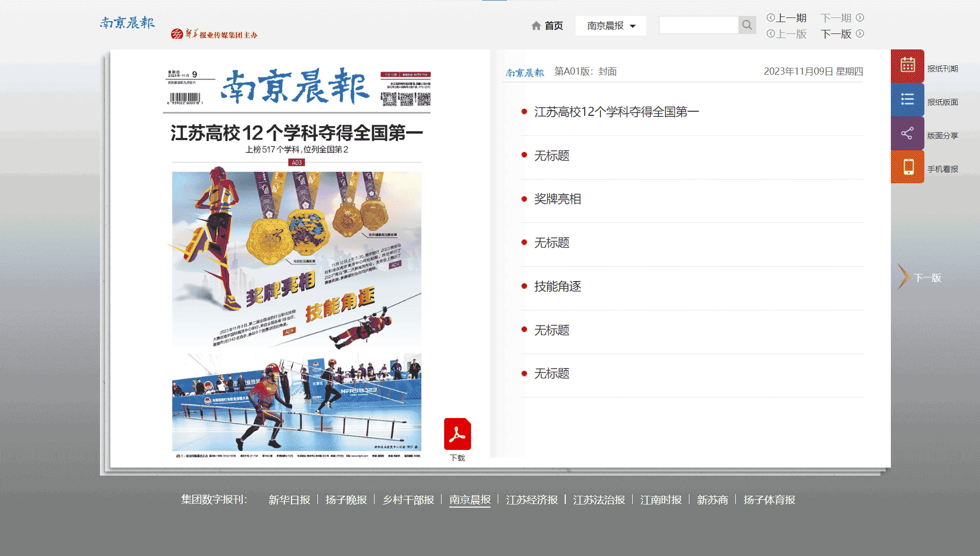The width and height of the screenshot is (980, 556).
Task: Click the 版面分享 label
Action: (x=942, y=135)
